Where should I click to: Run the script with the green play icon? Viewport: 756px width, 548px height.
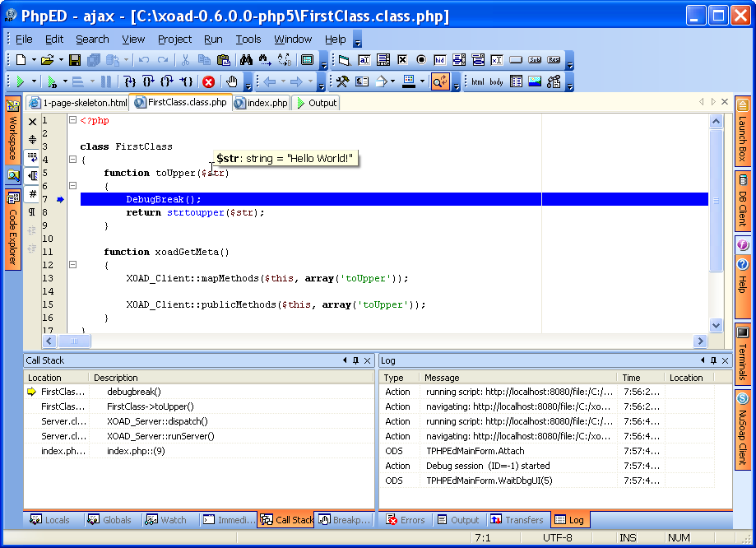click(21, 81)
